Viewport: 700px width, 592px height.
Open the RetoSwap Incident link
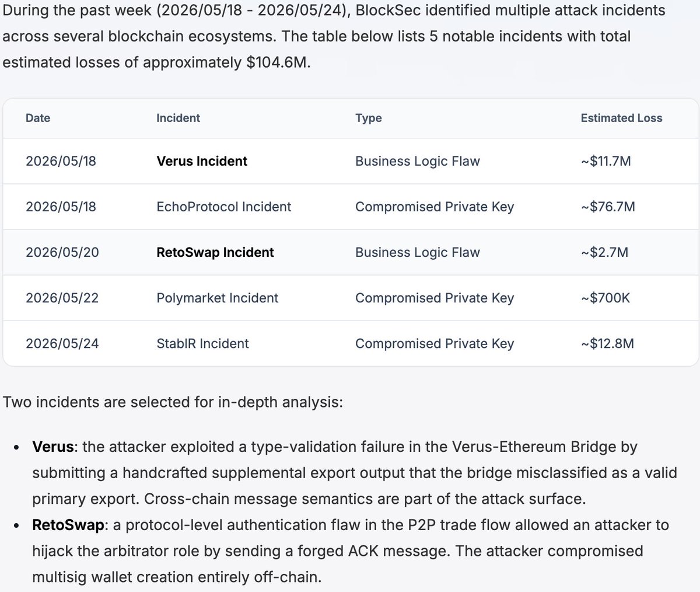click(215, 252)
